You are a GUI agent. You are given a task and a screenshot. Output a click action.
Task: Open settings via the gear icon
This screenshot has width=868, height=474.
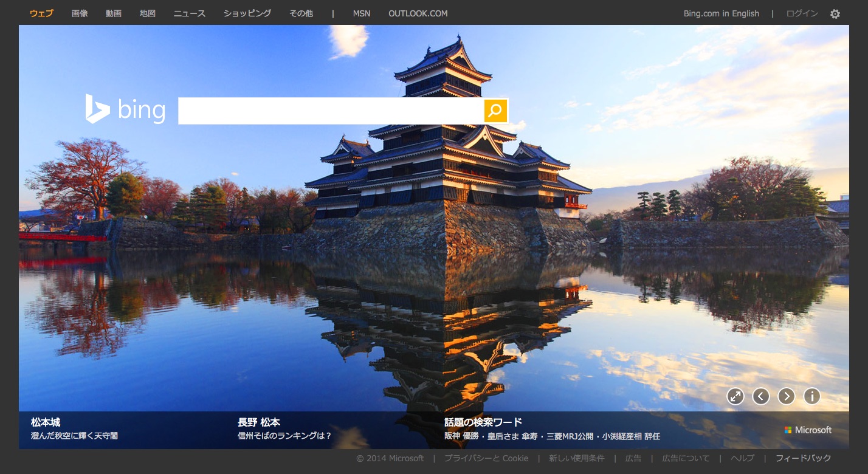[x=835, y=14]
